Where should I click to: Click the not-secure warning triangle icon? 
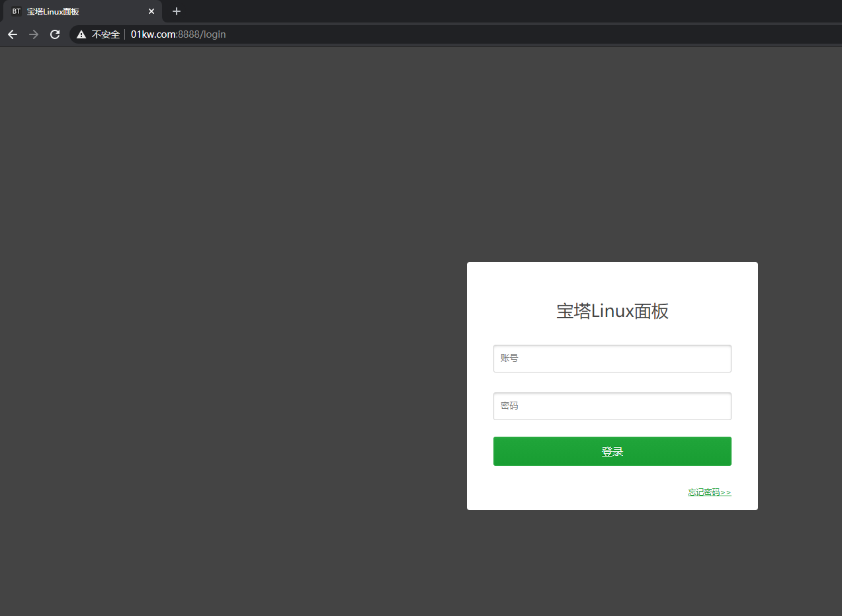(x=81, y=34)
